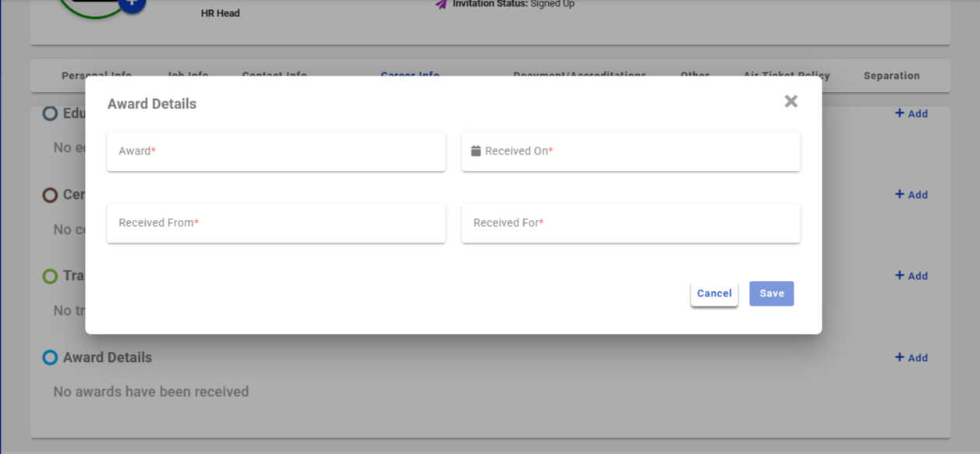The width and height of the screenshot is (980, 454).
Task: Click Add link for the Training section
Action: 911,276
